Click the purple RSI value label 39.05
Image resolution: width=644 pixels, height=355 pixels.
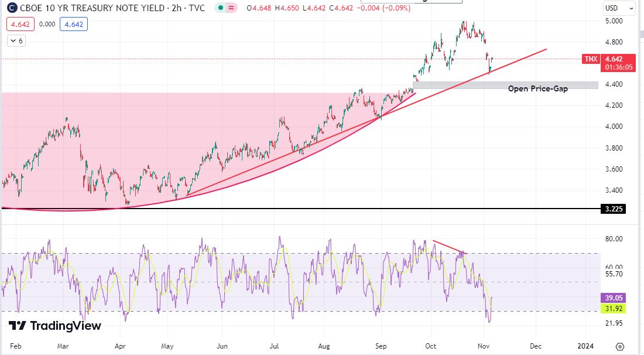tap(614, 298)
